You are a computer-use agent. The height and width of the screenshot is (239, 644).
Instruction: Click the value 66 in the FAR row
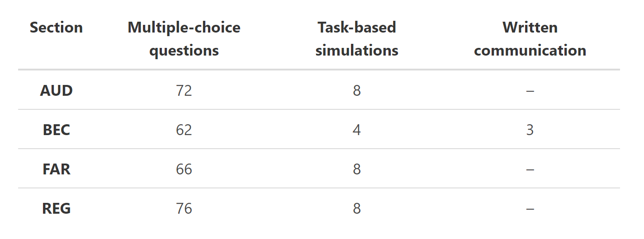184,169
